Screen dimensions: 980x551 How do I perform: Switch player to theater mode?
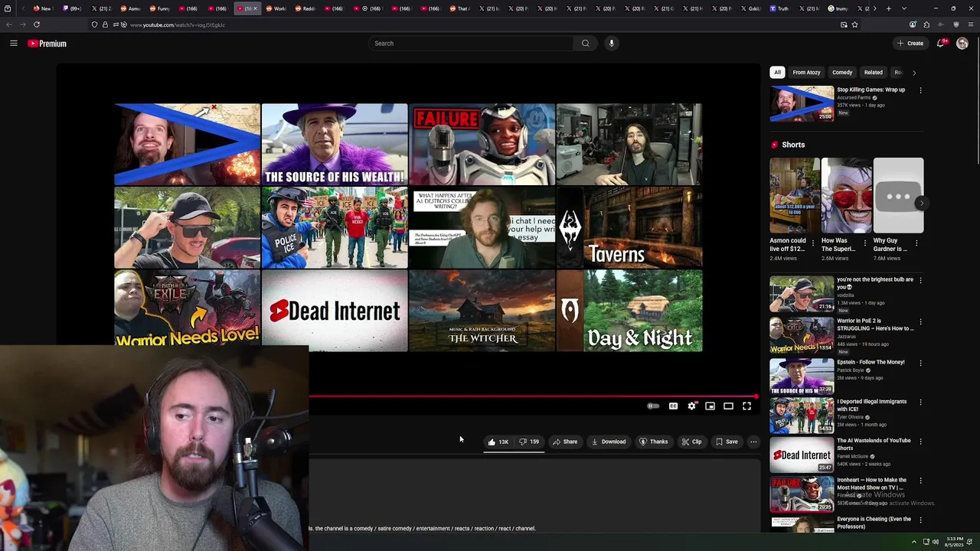tap(728, 406)
